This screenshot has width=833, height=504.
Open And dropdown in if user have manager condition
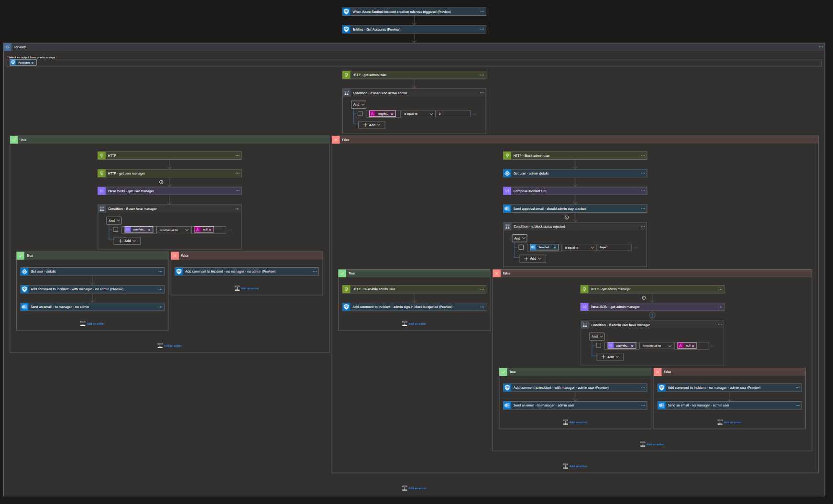(114, 220)
